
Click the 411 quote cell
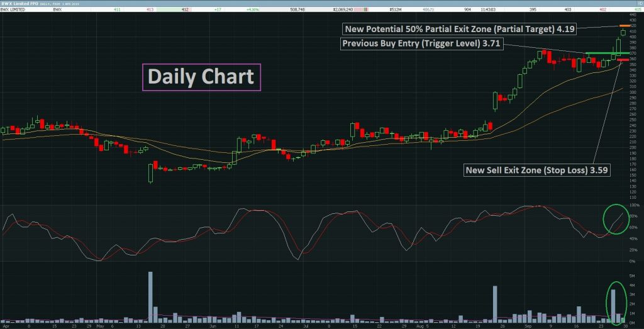pos(117,9)
